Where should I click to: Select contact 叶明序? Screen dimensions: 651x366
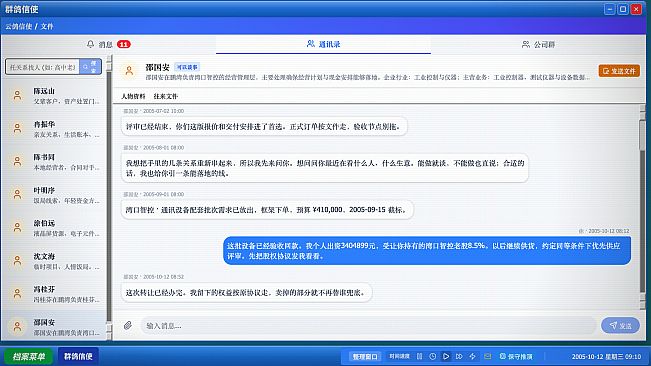(x=54, y=195)
